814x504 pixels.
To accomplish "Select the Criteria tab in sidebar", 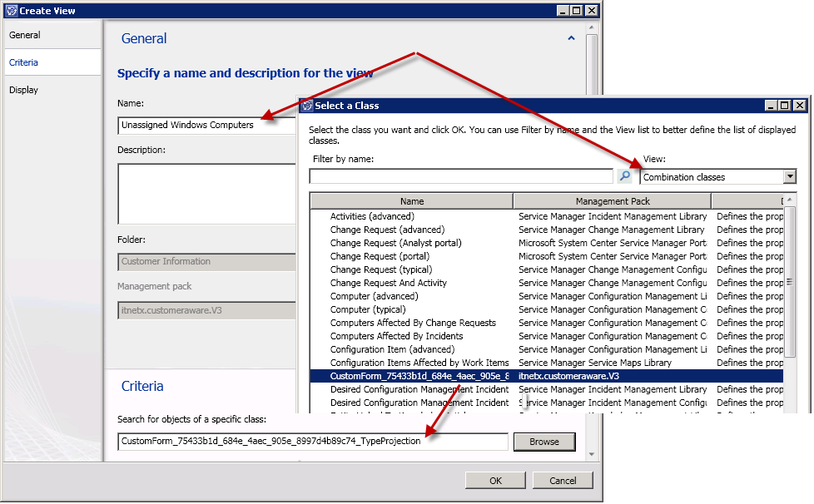I will [x=24, y=62].
